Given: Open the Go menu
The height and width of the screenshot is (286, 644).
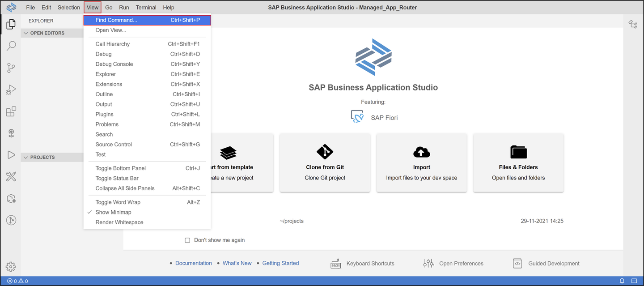Looking at the screenshot, I should point(109,7).
